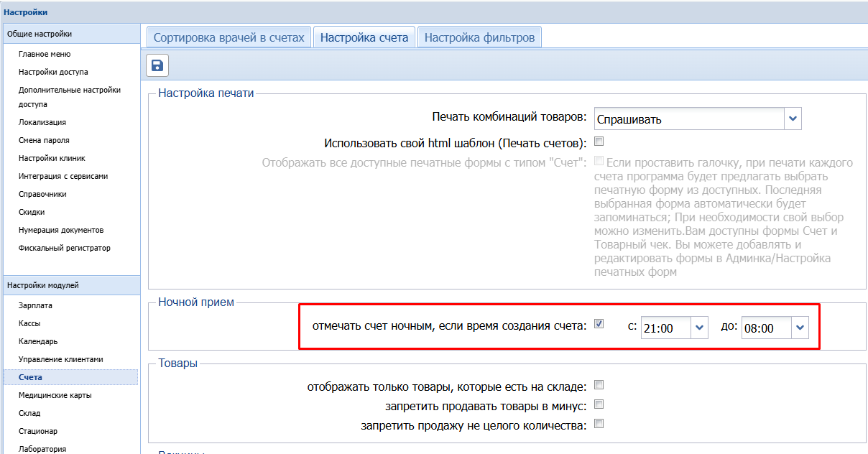Click the 21:00 time field
This screenshot has width=868, height=454.
click(666, 328)
